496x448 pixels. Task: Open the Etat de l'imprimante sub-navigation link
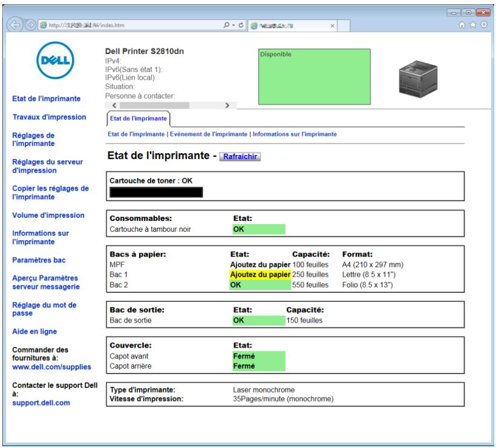pyautogui.click(x=136, y=134)
